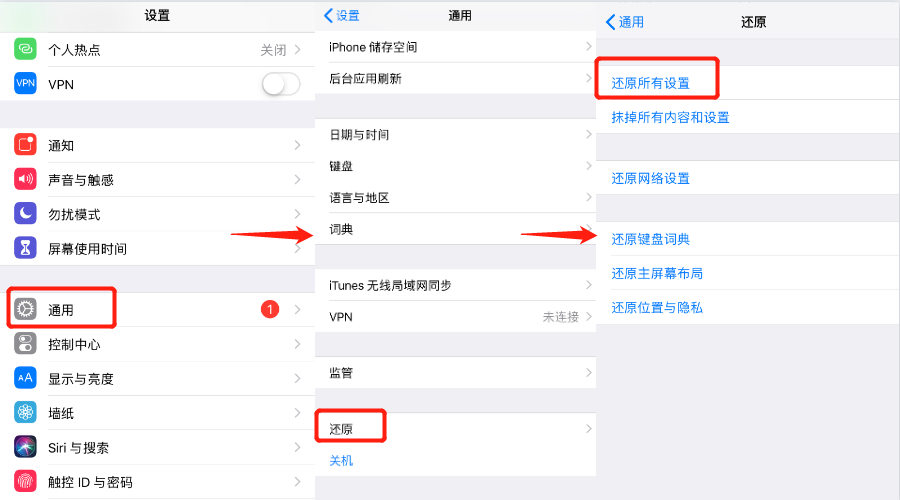900x500 pixels.
Task: Tap the 关机 shutdown link
Action: point(341,460)
